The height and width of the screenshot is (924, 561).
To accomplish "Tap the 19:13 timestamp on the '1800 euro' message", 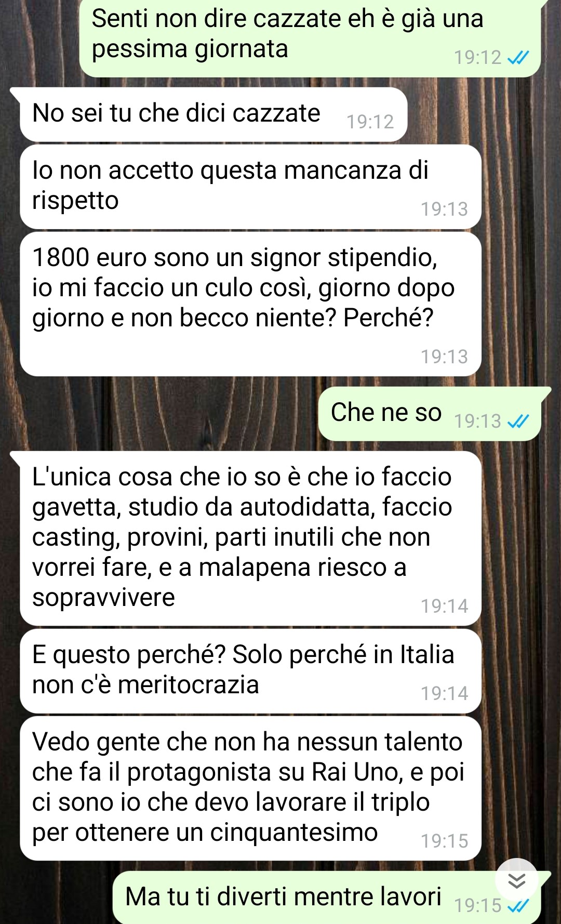I will pyautogui.click(x=444, y=357).
